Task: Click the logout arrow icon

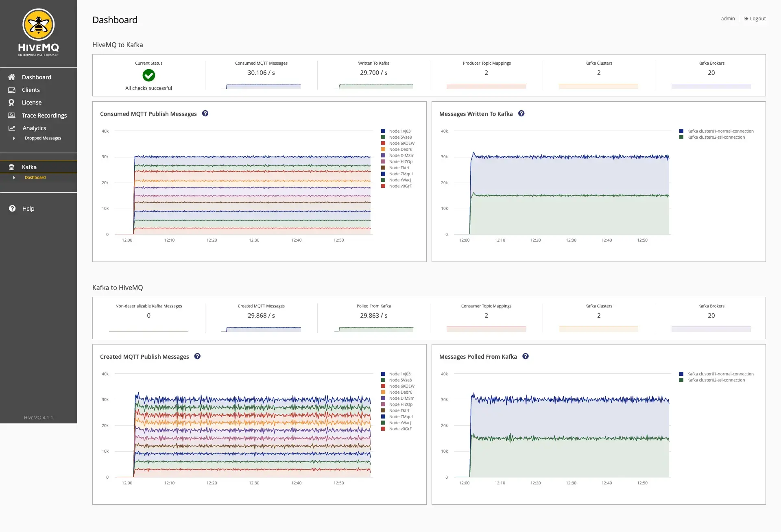Action: 746,19
